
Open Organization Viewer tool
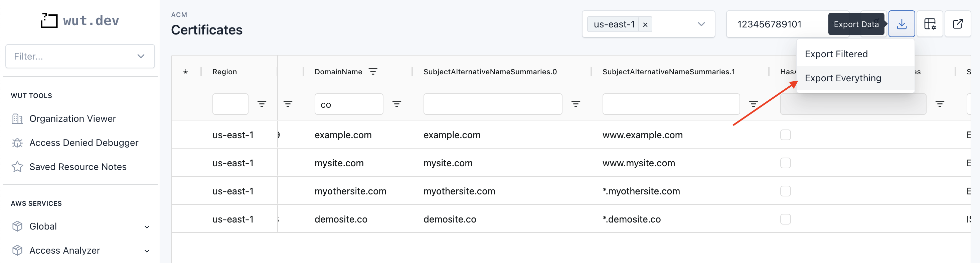72,119
